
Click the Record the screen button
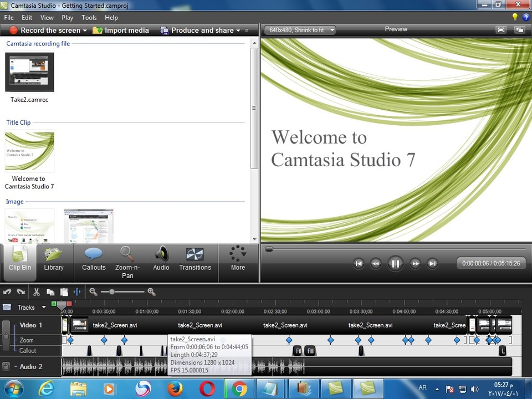[x=44, y=30]
